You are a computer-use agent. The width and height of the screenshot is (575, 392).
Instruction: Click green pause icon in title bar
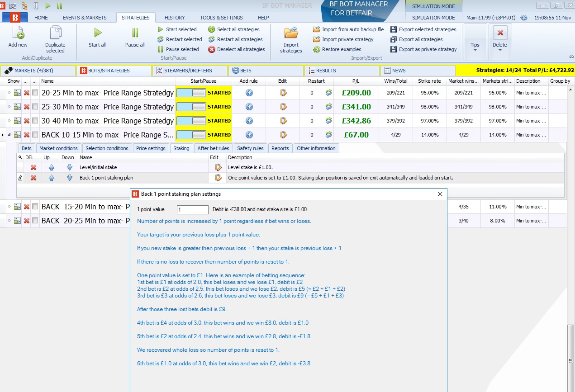pyautogui.click(x=60, y=6)
